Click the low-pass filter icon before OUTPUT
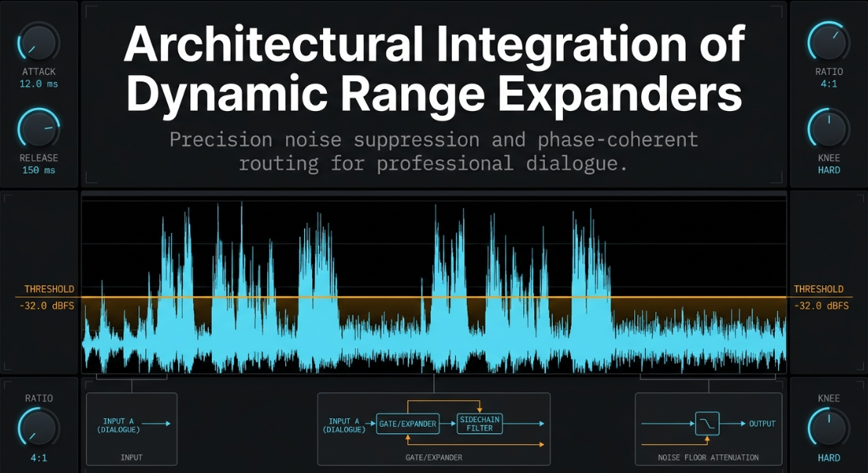The width and height of the screenshot is (868, 473). [x=707, y=424]
